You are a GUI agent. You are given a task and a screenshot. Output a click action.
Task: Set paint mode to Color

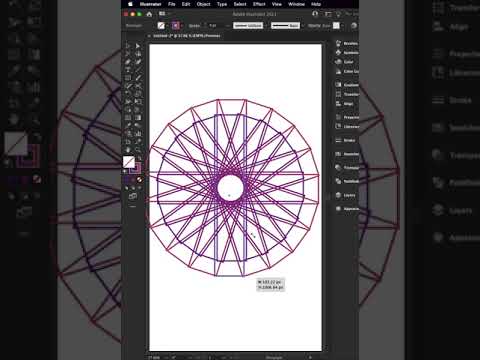tap(127, 180)
